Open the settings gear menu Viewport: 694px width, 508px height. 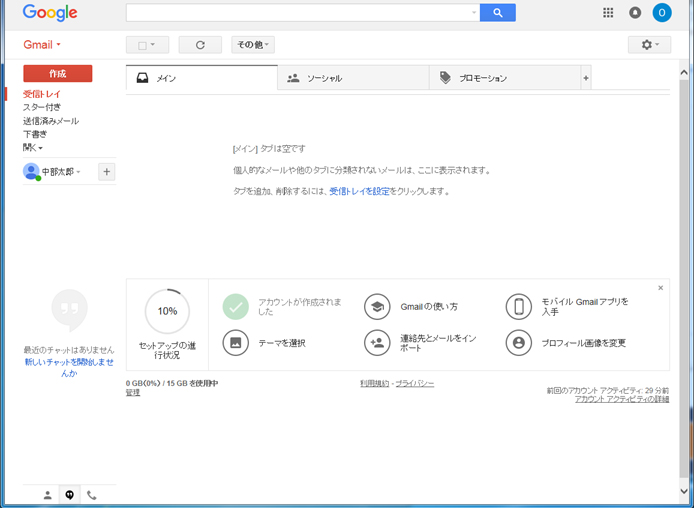point(649,45)
